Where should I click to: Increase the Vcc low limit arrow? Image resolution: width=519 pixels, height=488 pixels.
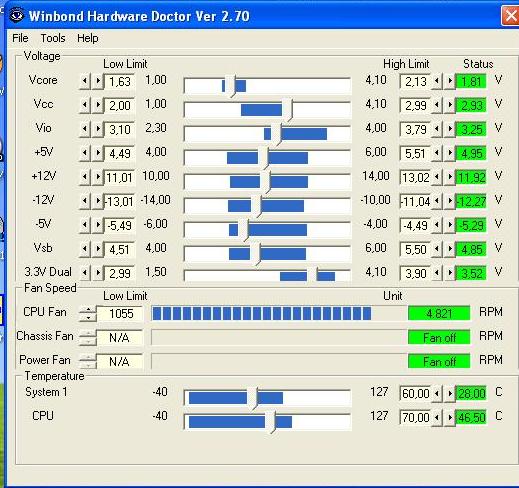[98, 105]
